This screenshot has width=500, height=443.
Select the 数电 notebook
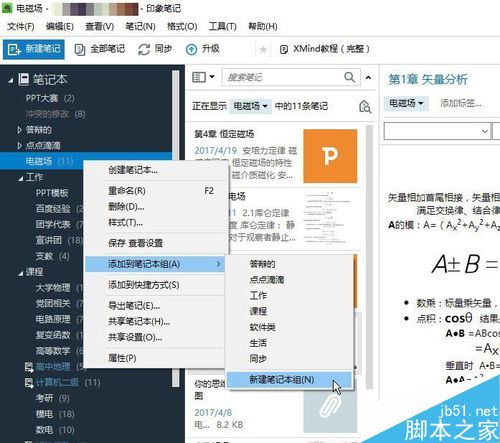55,430
